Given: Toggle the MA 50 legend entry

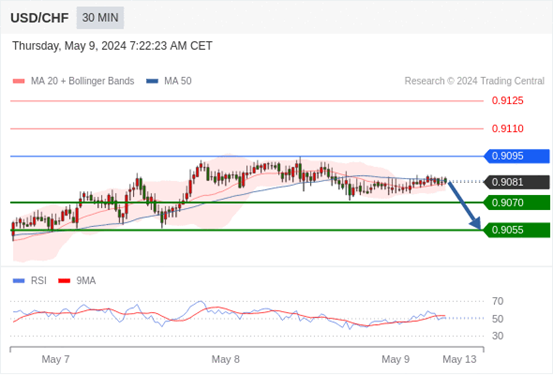Looking at the screenshot, I should coord(169,81).
